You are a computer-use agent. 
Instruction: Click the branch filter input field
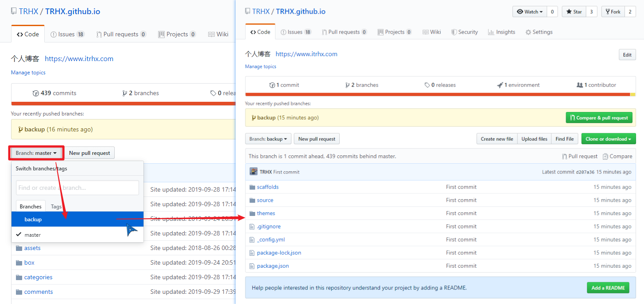pos(78,188)
